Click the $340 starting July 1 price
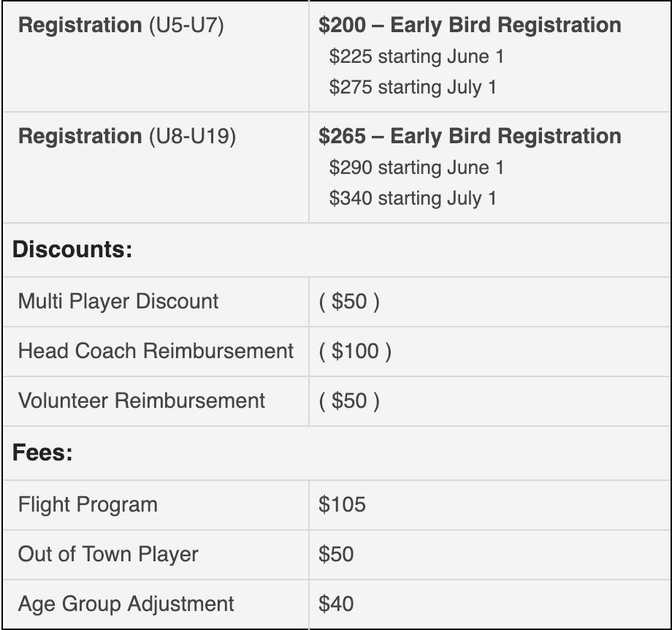672x630 pixels. (413, 199)
